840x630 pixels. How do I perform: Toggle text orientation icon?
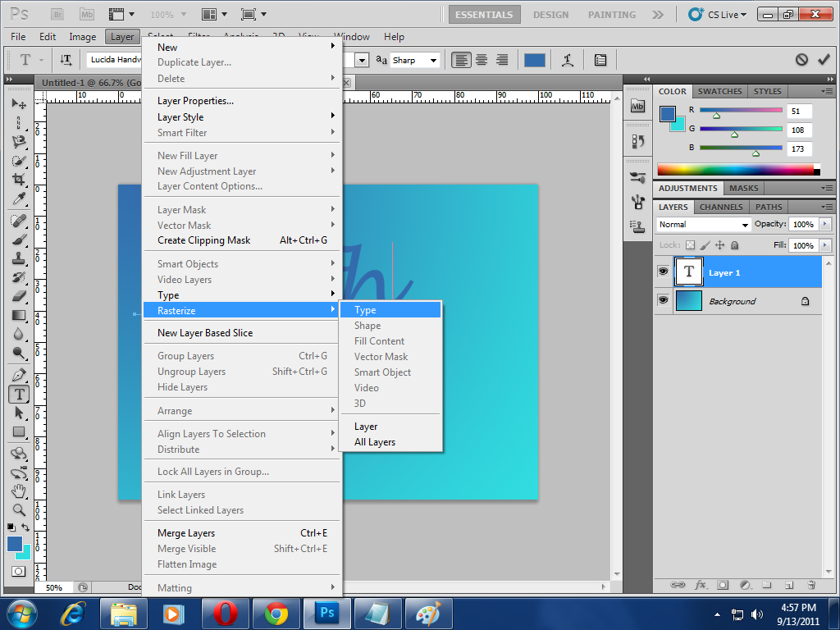66,59
